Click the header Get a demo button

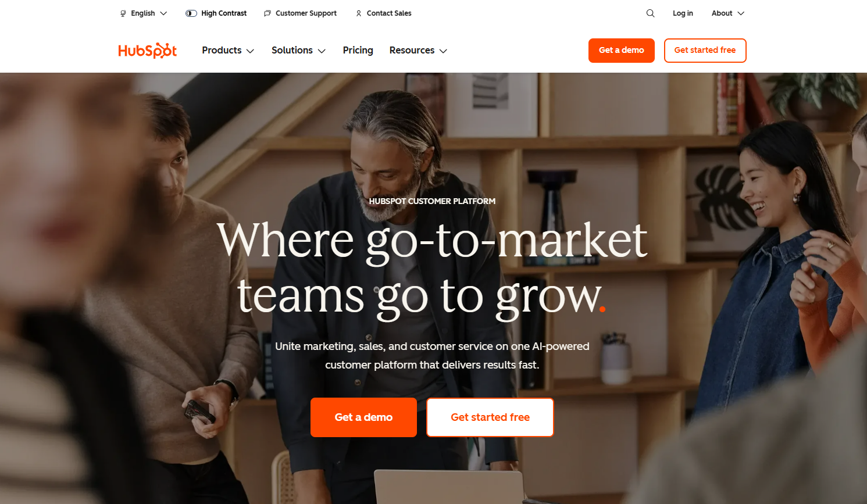pyautogui.click(x=622, y=51)
